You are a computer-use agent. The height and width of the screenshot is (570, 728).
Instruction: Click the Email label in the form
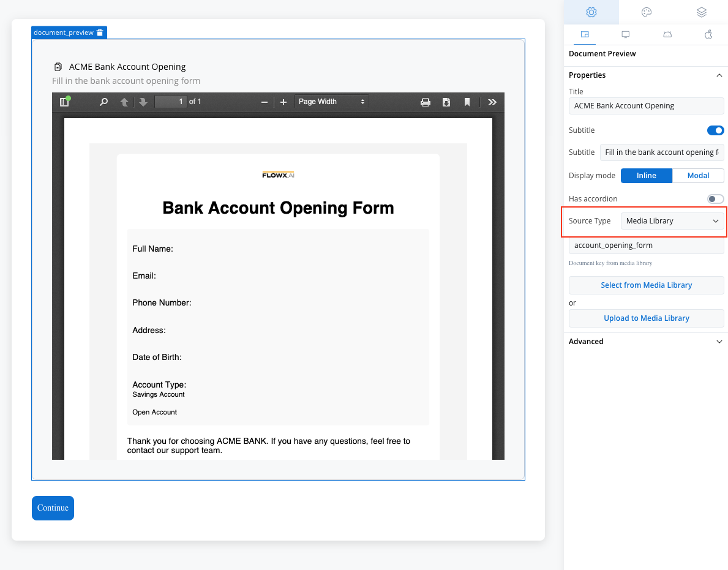click(144, 276)
